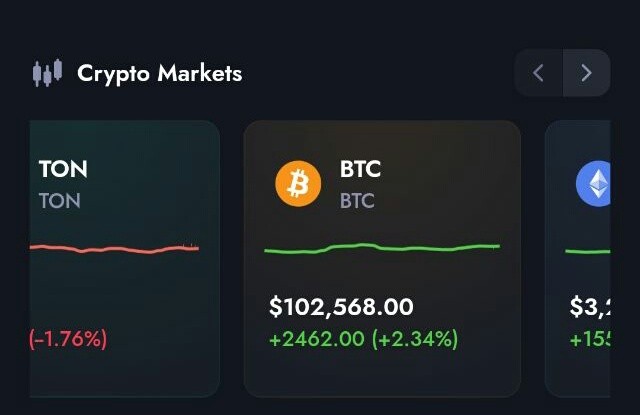
Task: Open the BTC market card
Action: coord(382,259)
